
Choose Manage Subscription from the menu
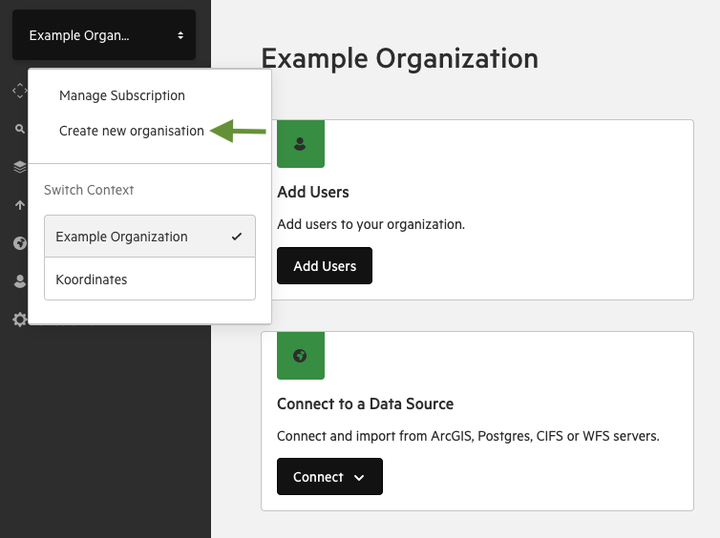tap(122, 95)
